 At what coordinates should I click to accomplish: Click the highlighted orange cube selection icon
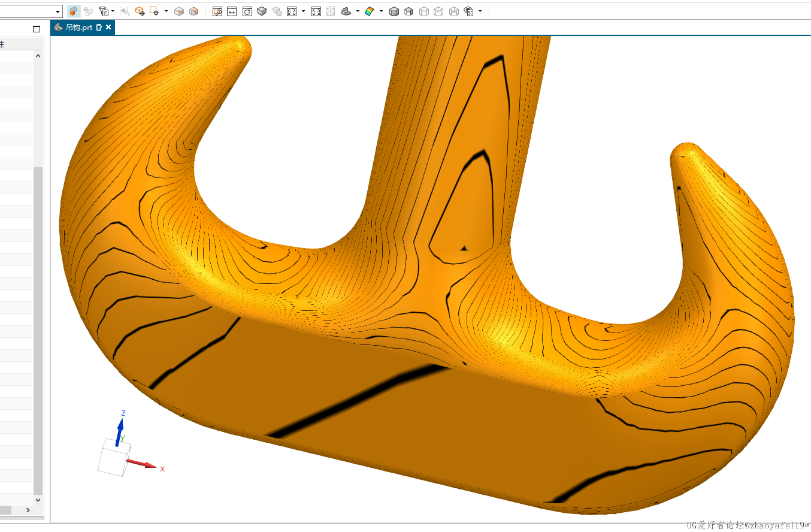coord(74,11)
